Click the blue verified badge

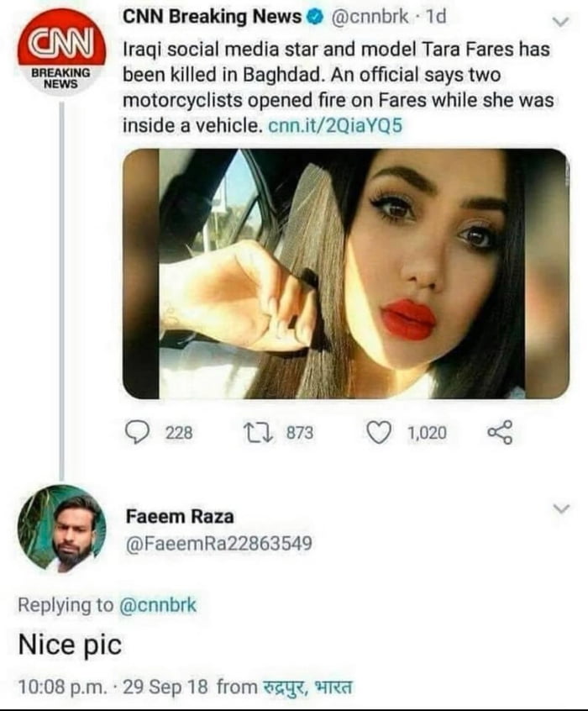click(312, 18)
